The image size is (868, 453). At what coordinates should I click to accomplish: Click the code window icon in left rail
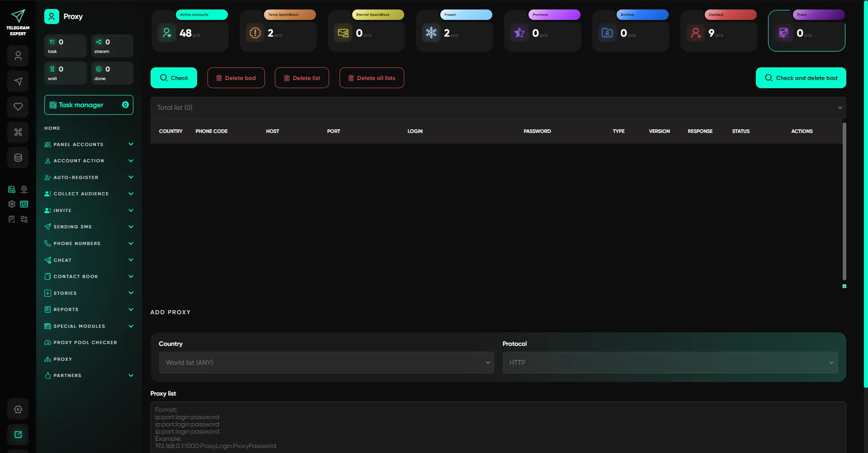[x=24, y=204]
